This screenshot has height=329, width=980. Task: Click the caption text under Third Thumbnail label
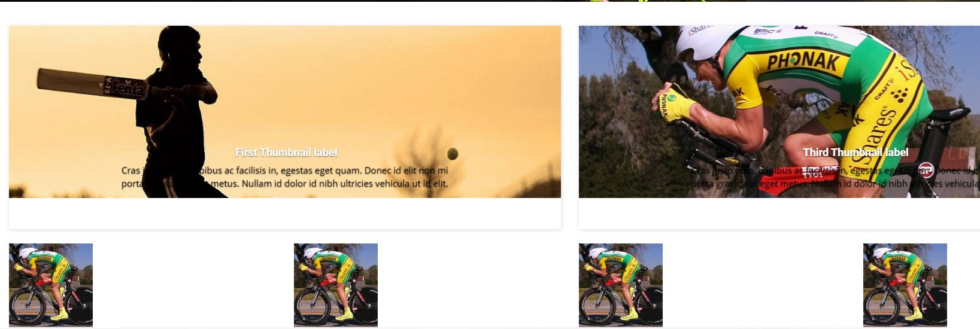coord(835,177)
